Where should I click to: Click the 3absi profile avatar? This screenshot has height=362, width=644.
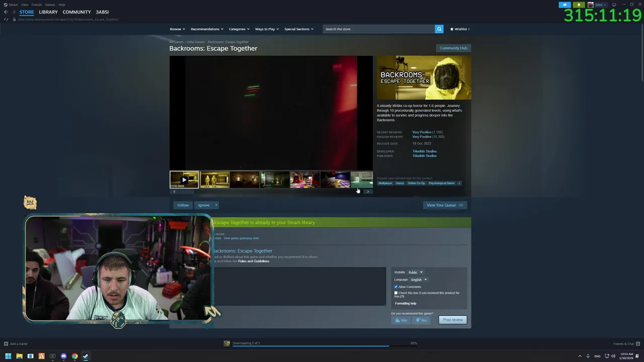coord(591,5)
